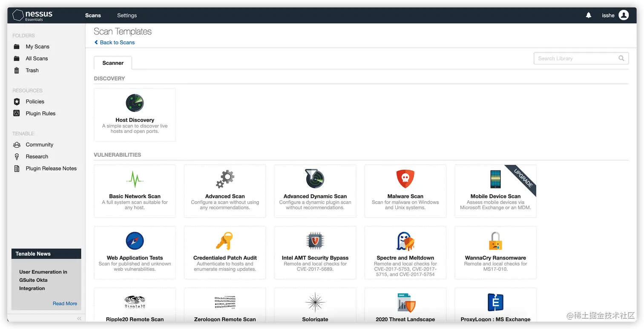
Task: Click the Basic Network Scan title
Action: pos(135,196)
